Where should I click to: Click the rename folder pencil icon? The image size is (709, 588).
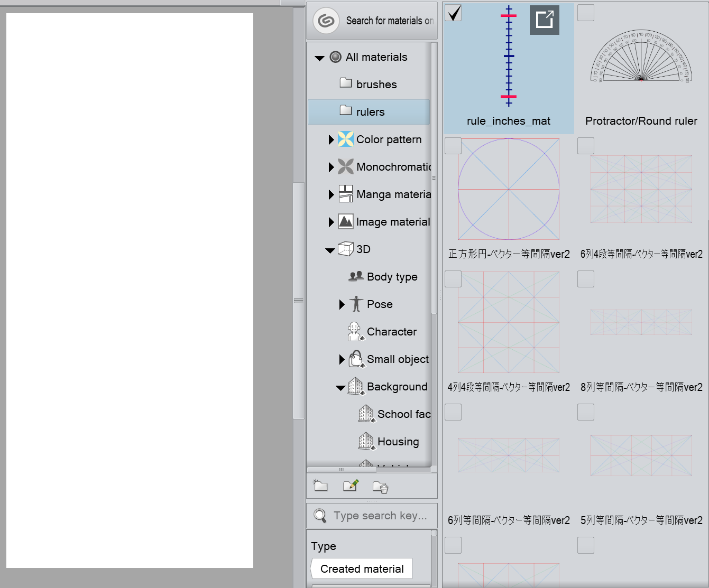(351, 486)
